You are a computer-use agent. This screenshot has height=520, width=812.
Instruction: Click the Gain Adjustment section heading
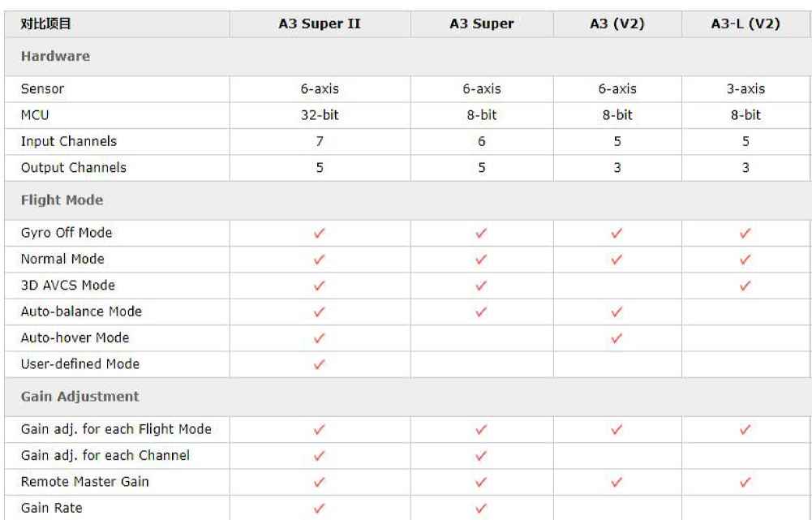tap(79, 397)
